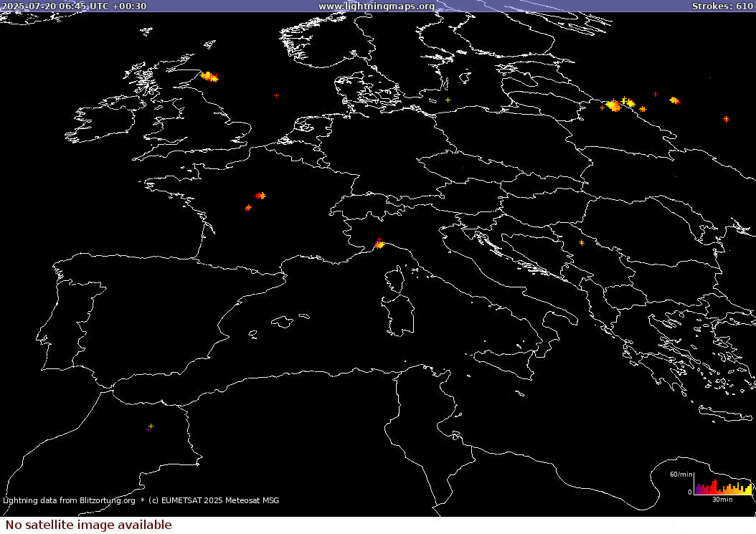The width and height of the screenshot is (756, 534).
Task: Open the www.lightningmaps.org header link
Action: coord(376,6)
